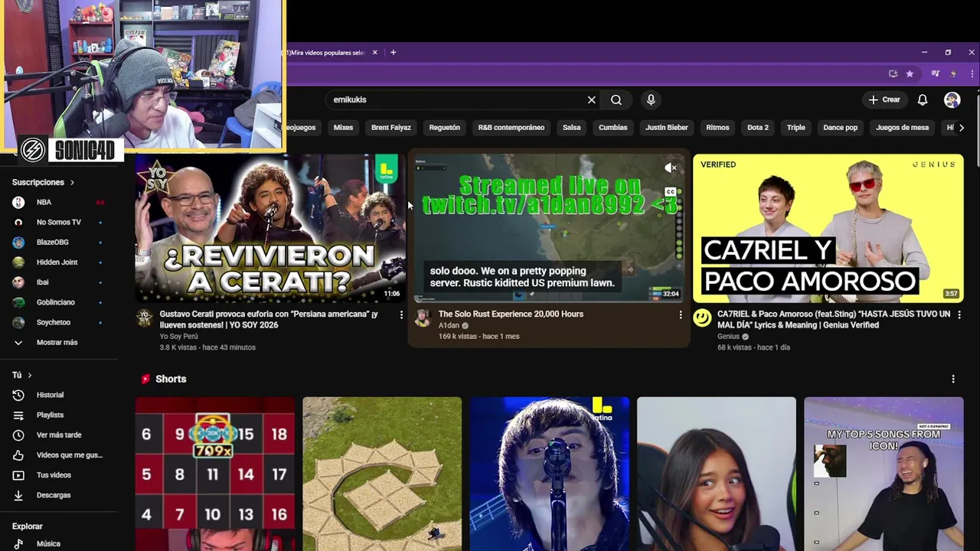Open Descargas in the sidebar
Image resolution: width=980 pixels, height=551 pixels.
tap(58, 495)
